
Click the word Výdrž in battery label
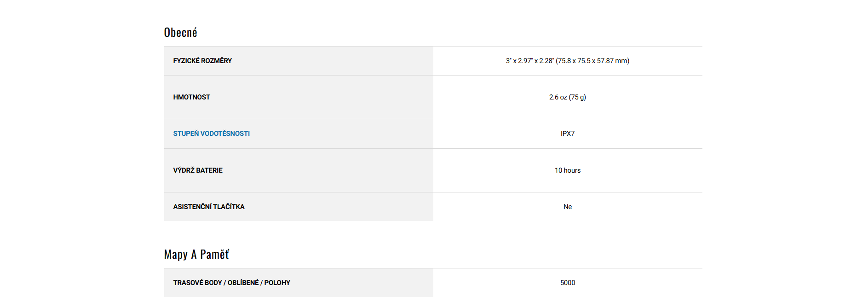[184, 170]
